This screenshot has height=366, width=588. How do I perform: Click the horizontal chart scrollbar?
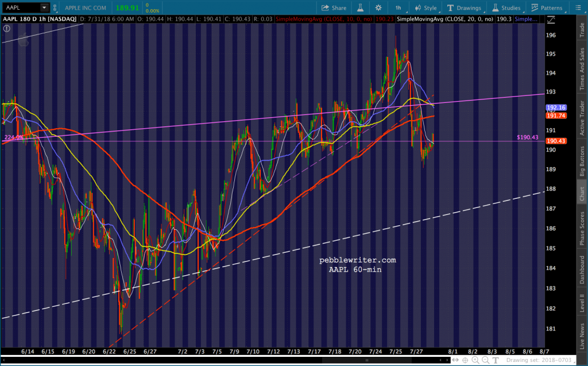pyautogui.click(x=367, y=360)
